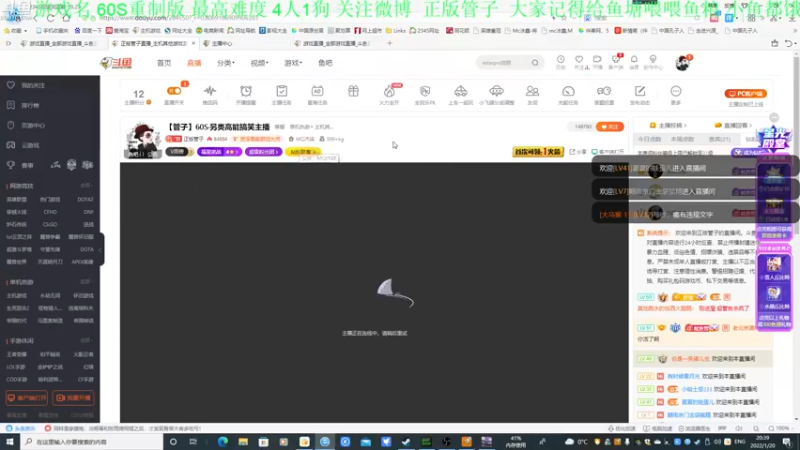800x450 pixels.
Task: Open the 消息 notification bell icon
Action: (x=634, y=62)
